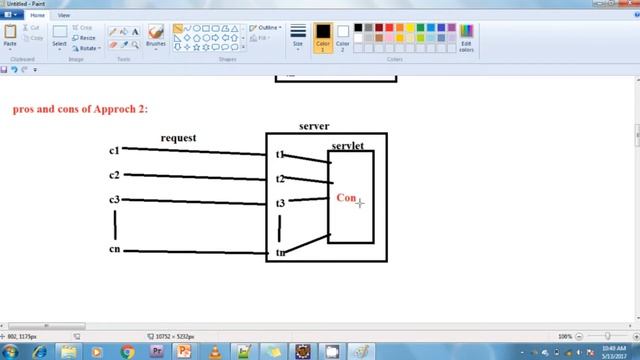Adjust the zoom slider handle
The height and width of the screenshot is (360, 640).
pyautogui.click(x=608, y=336)
